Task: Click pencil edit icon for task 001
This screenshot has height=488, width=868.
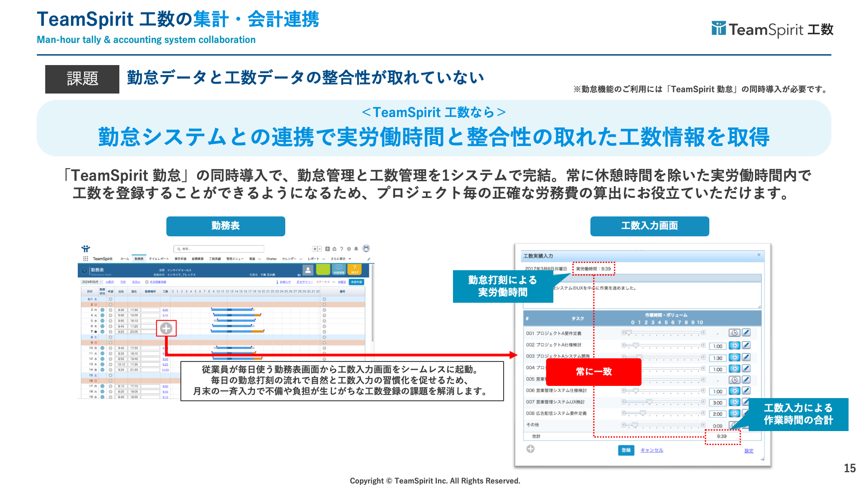Action: (746, 333)
